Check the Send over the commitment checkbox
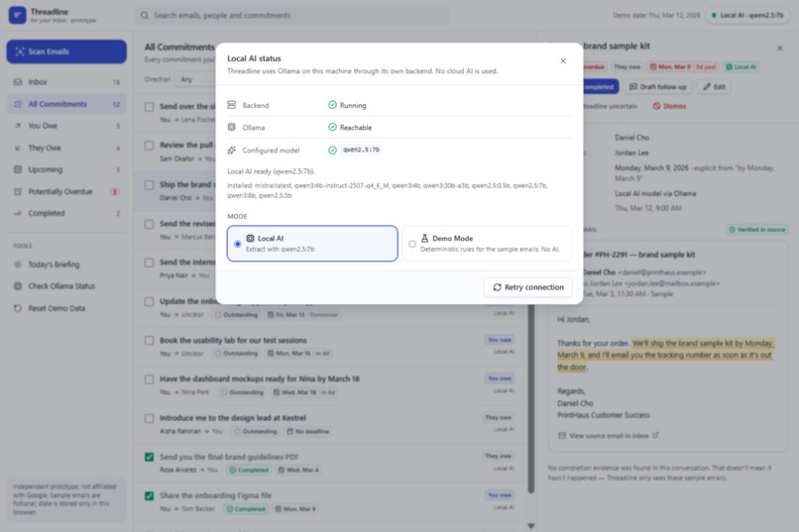The width and height of the screenshot is (799, 532). (x=150, y=107)
